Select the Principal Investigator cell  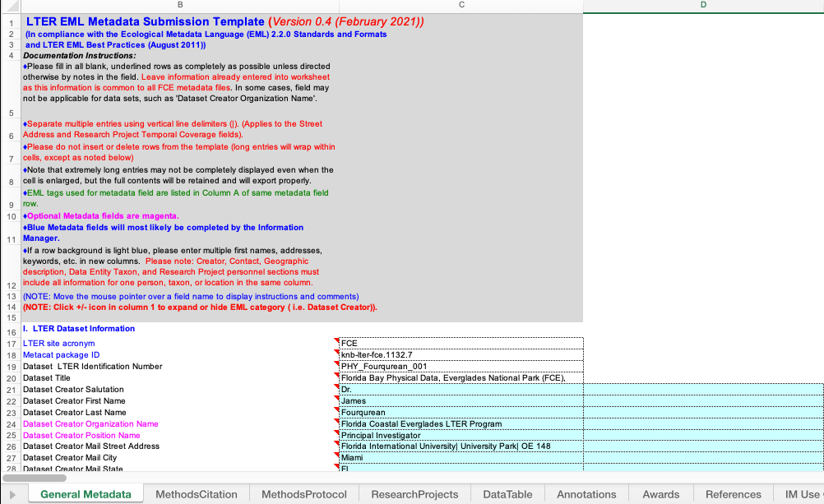tap(461, 436)
